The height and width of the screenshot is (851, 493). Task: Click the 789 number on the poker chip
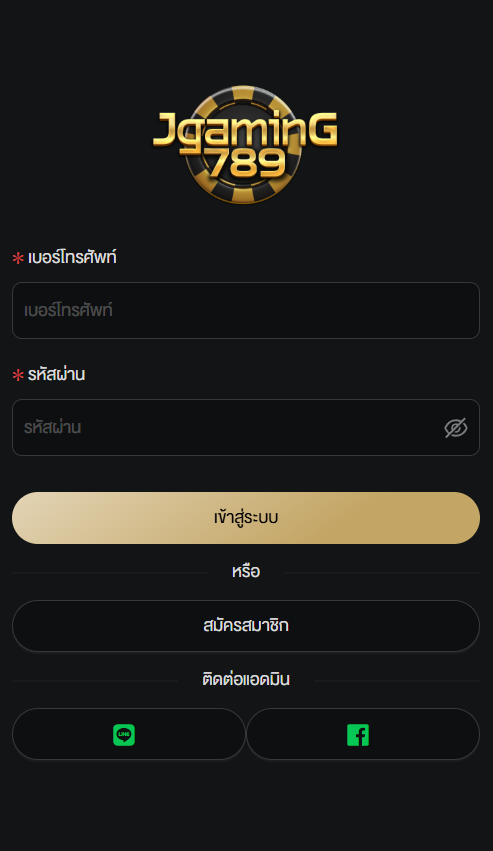[x=247, y=162]
